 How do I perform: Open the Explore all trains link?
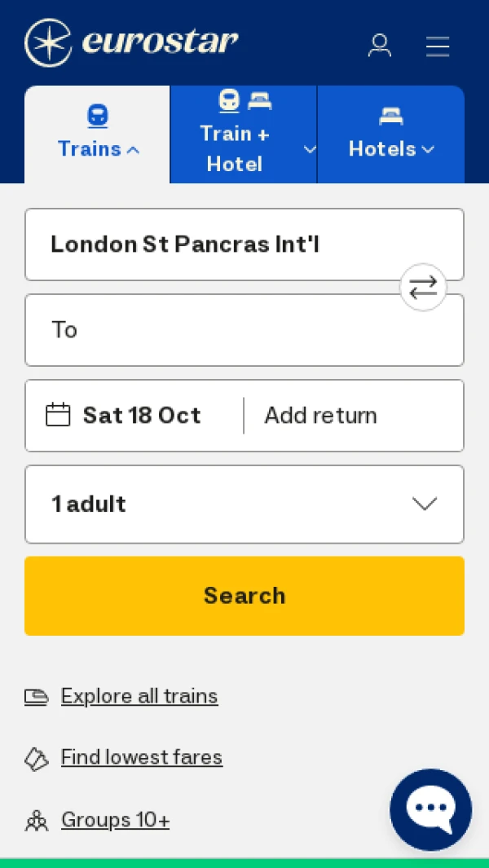[139, 697]
